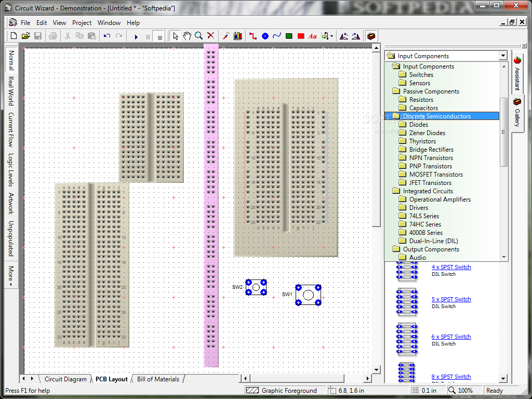Select Integrated Circuits category

coord(428,191)
